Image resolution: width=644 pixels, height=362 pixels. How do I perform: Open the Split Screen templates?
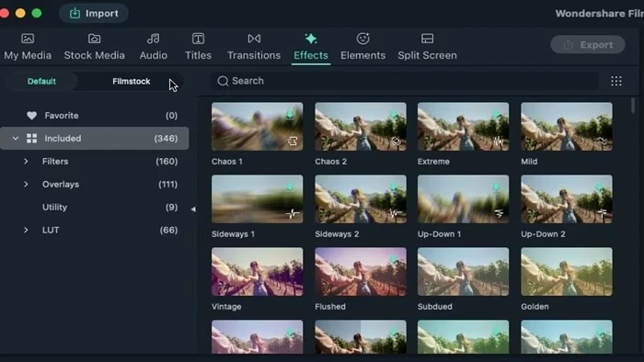tap(427, 47)
